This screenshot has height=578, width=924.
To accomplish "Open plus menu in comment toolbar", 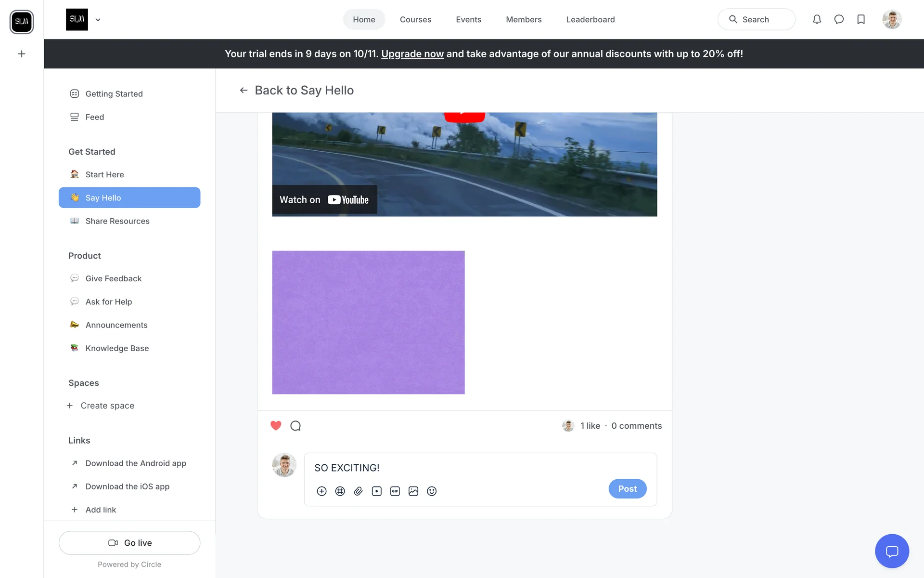I will [x=321, y=491].
